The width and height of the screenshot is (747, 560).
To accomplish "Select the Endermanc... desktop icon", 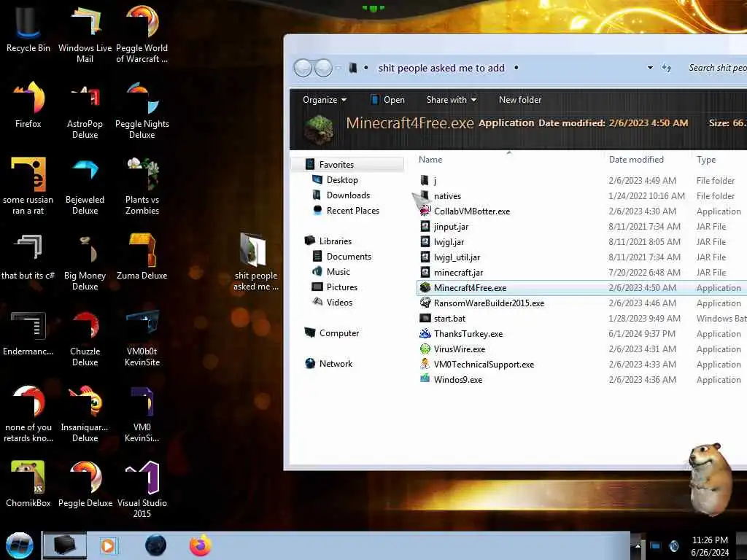I will pyautogui.click(x=28, y=332).
